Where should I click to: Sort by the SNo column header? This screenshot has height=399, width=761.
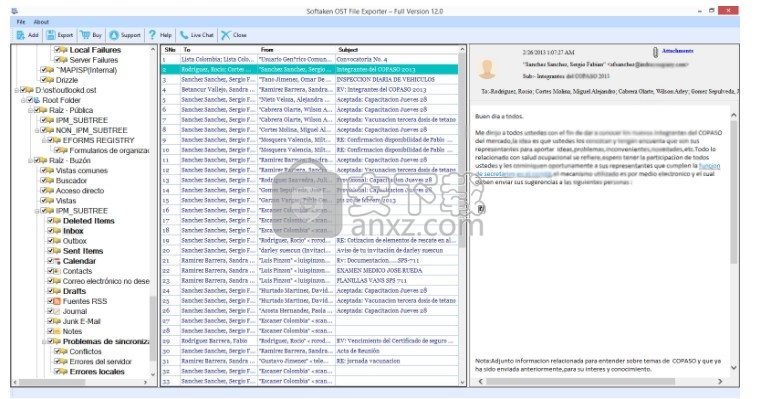(170, 50)
